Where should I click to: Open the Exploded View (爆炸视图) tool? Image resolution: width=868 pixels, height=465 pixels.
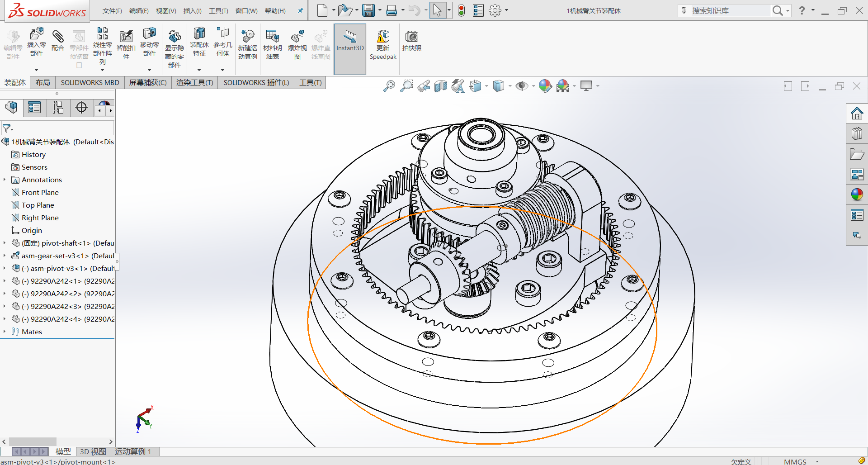click(297, 37)
